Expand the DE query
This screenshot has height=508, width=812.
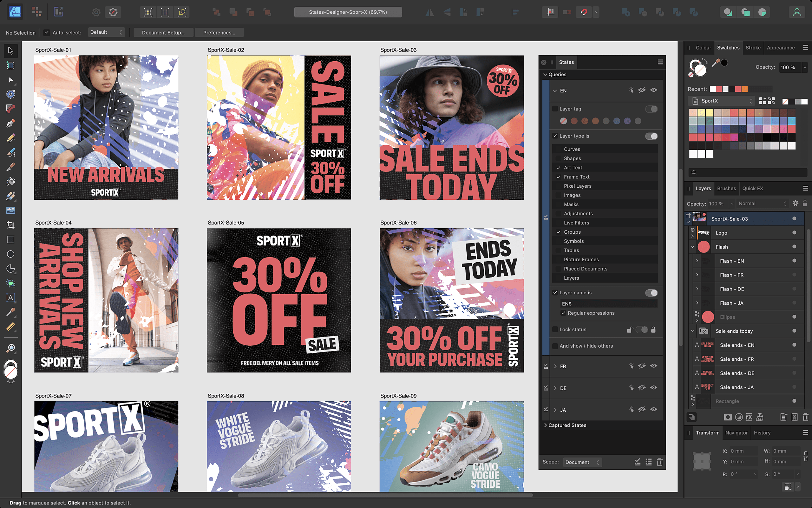pyautogui.click(x=555, y=388)
